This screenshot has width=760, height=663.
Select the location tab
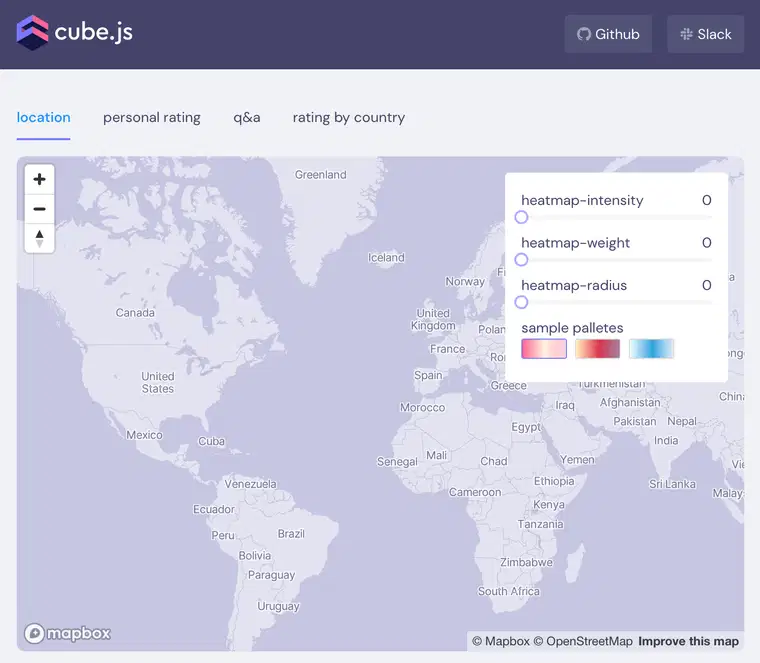[44, 118]
